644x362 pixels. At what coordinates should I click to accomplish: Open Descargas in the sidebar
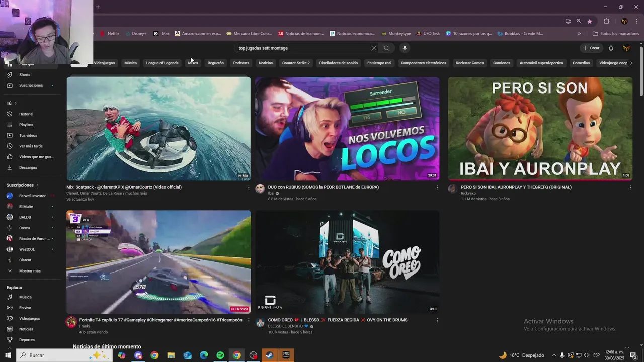pos(28,167)
